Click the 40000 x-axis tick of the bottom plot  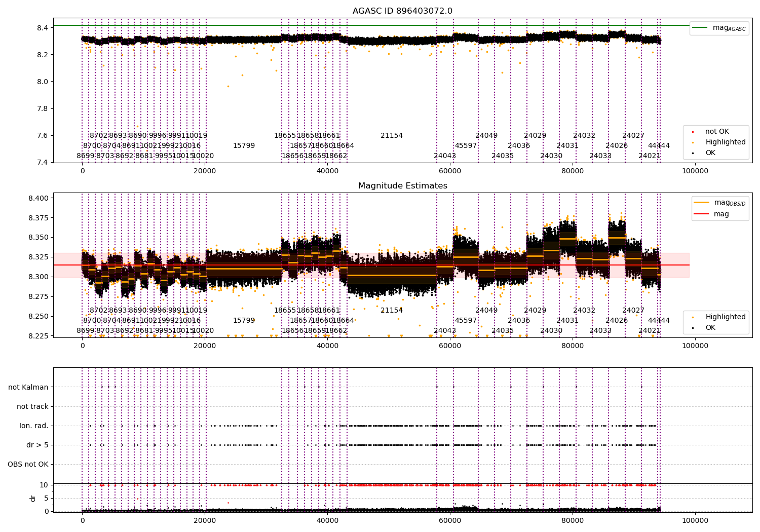click(327, 521)
